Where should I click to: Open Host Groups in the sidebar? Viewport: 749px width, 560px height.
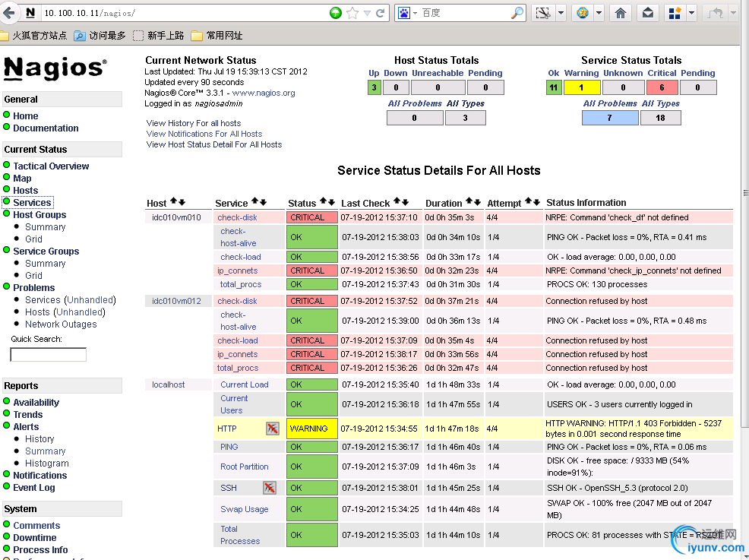(x=40, y=214)
